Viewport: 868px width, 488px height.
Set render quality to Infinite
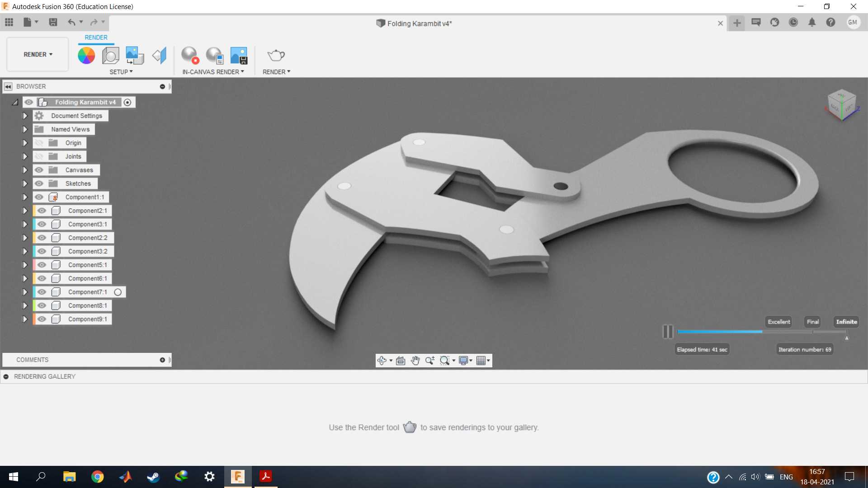tap(846, 322)
